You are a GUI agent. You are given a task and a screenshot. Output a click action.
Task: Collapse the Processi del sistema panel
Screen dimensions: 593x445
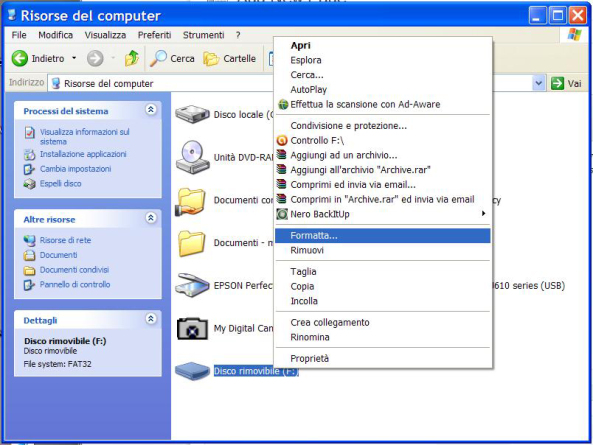coord(151,110)
